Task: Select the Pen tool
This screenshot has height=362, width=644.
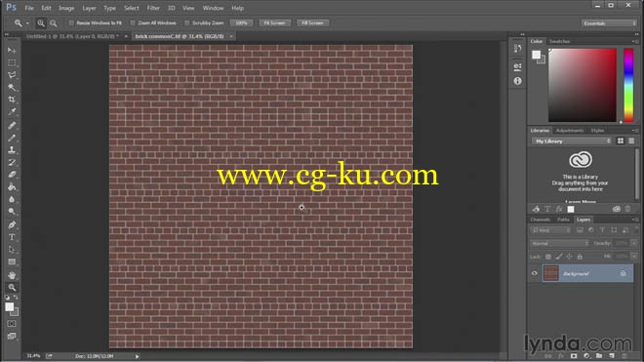Action: pos(12,224)
